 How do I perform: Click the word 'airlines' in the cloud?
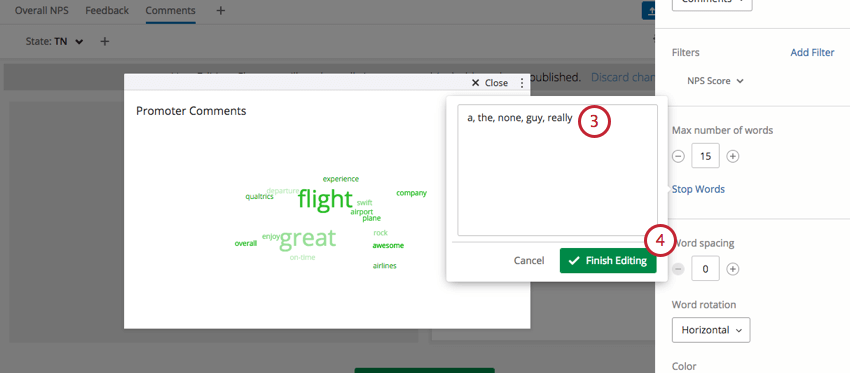385,266
